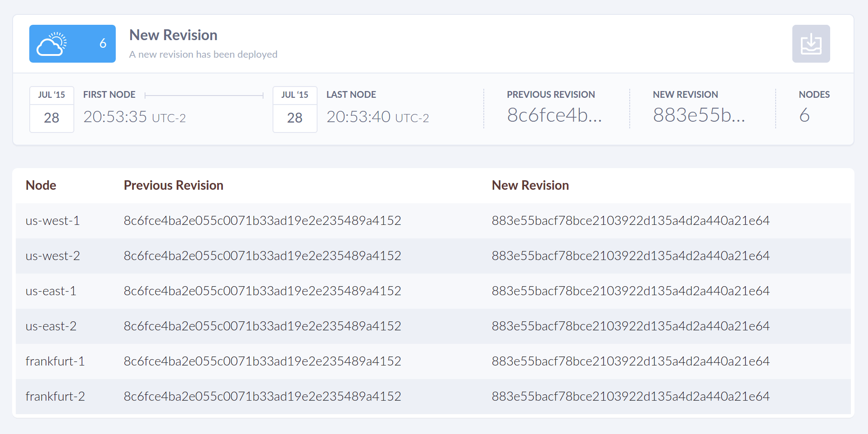Click the Previous Revision column header
868x434 pixels.
(173, 185)
